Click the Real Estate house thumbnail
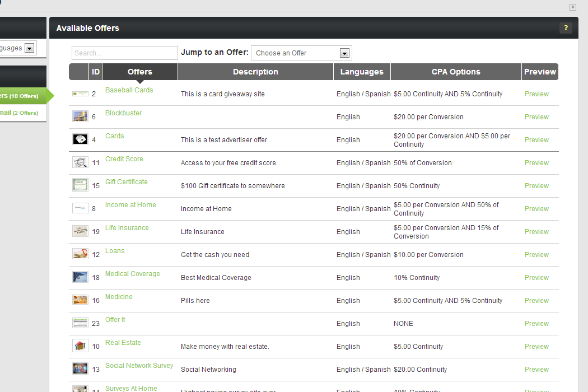Viewport: 588px width, 392px height. pyautogui.click(x=80, y=346)
